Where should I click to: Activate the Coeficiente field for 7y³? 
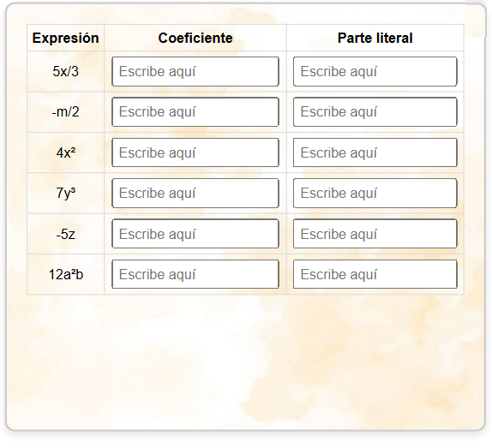pyautogui.click(x=195, y=193)
